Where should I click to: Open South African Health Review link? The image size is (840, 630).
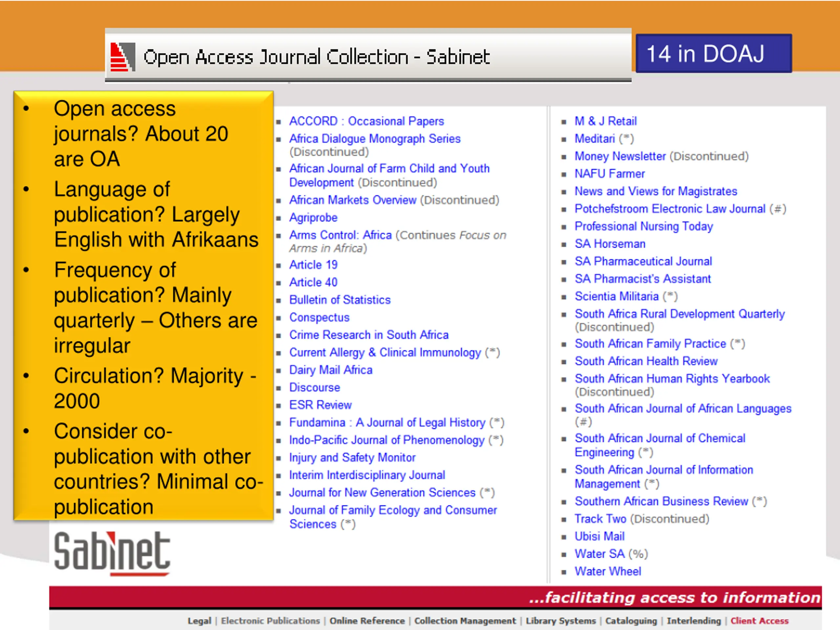646,361
